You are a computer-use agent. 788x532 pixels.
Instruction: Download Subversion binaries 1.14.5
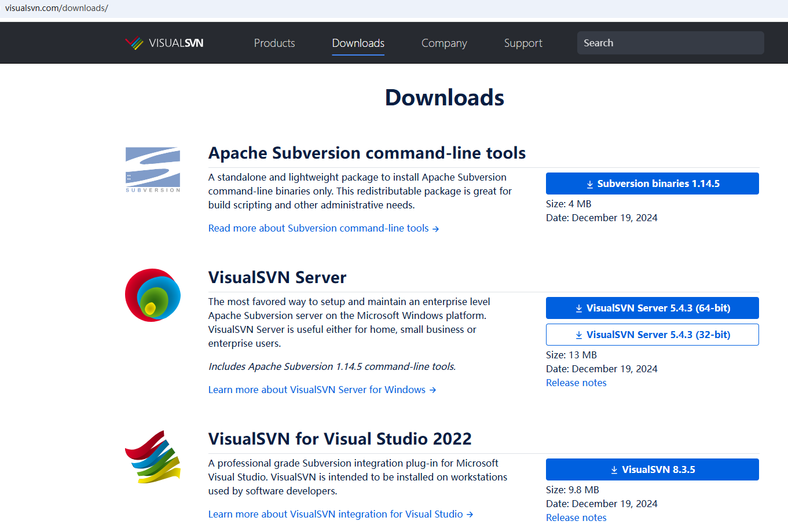pyautogui.click(x=652, y=184)
